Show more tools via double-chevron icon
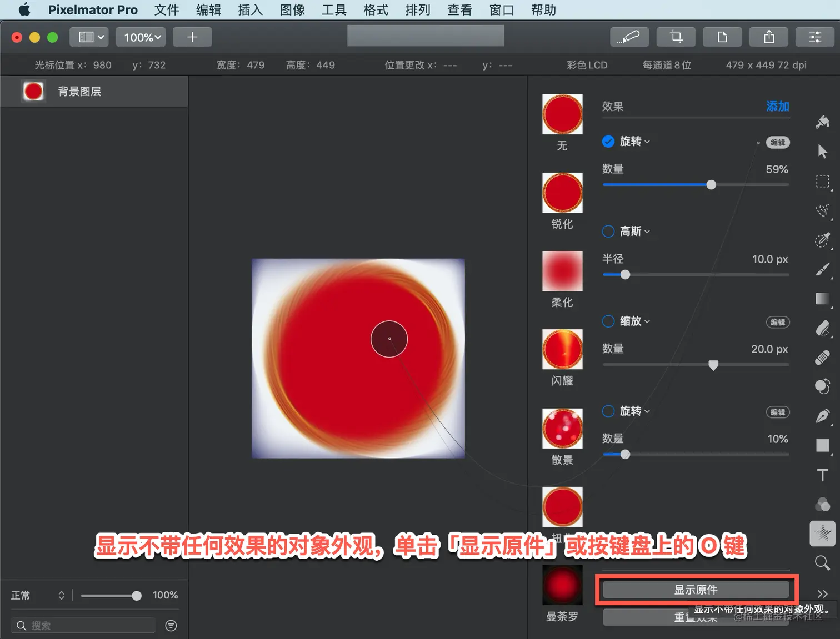This screenshot has width=840, height=639. 822,594
